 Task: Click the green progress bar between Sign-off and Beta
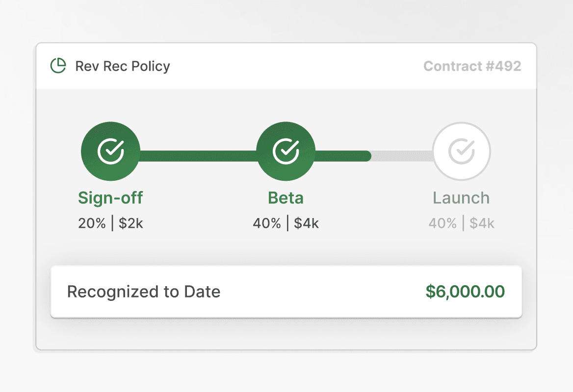198,156
